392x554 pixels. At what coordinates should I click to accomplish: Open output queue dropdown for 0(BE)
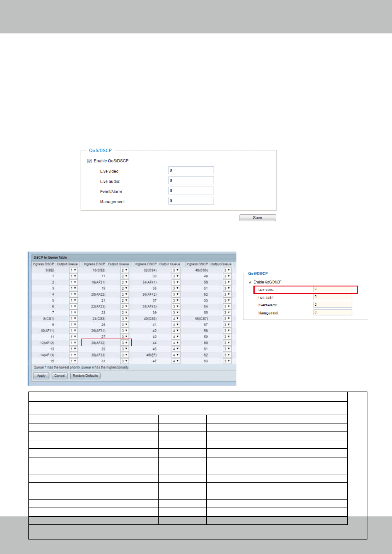pos(73,270)
